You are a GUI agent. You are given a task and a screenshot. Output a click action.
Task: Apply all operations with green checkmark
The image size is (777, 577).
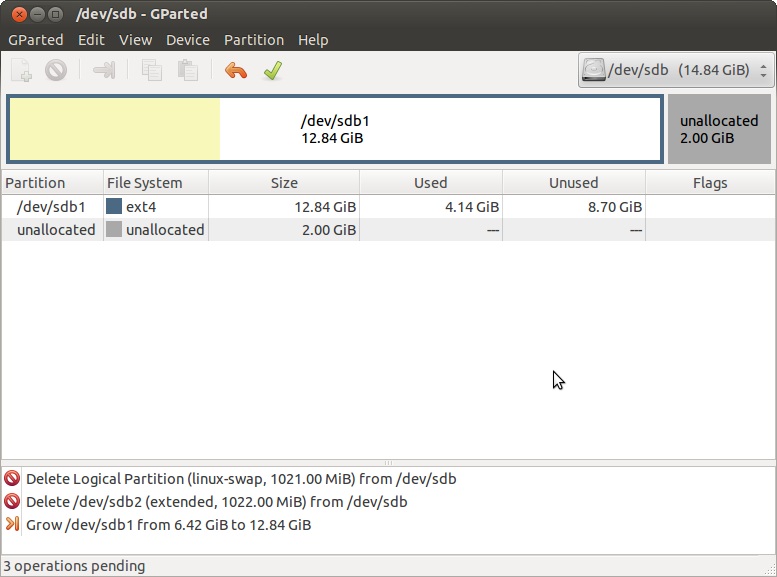tap(273, 70)
